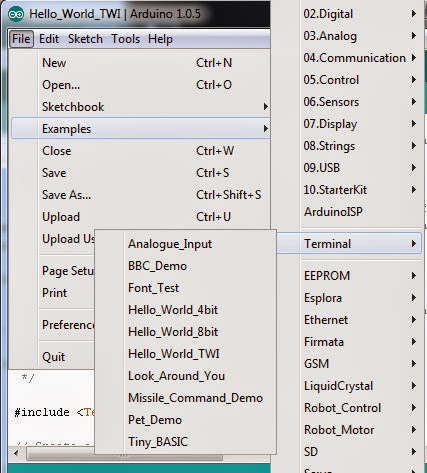Choose New from the File menu
427x473 pixels.
click(x=140, y=63)
